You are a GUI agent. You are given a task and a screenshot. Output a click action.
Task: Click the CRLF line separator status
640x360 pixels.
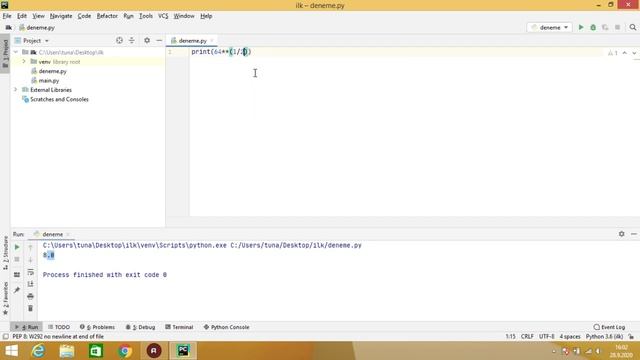tap(527, 337)
